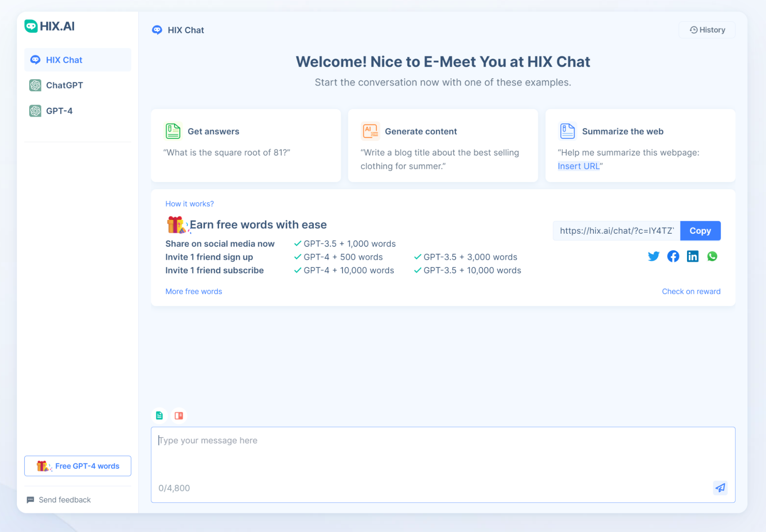Click the red webpage summarize icon
Screen dimensions: 766x532
179,415
